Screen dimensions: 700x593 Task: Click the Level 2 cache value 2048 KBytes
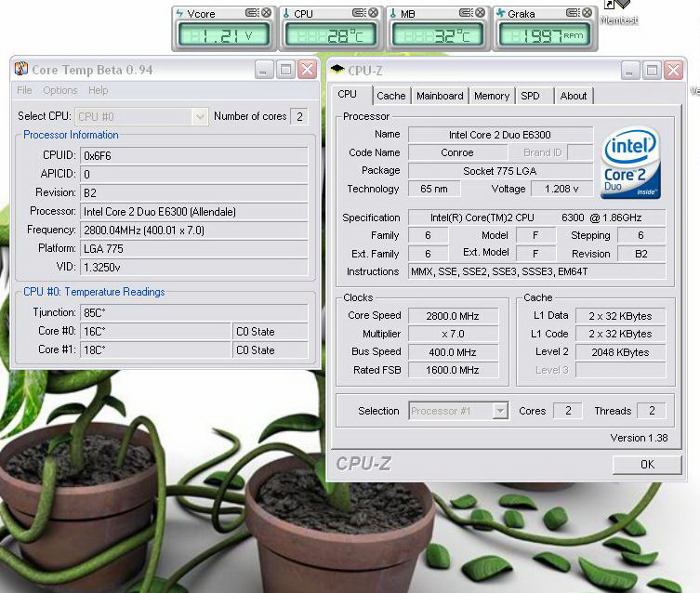(621, 352)
